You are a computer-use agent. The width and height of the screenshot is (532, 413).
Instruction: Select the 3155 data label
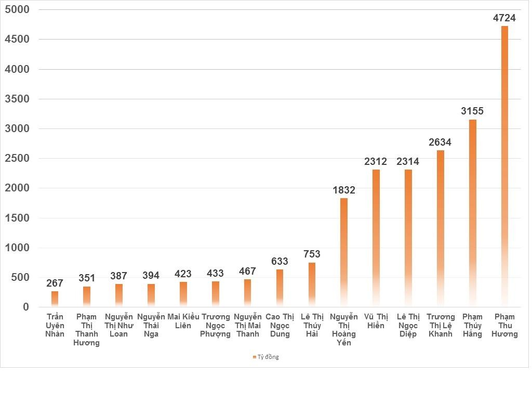[472, 111]
